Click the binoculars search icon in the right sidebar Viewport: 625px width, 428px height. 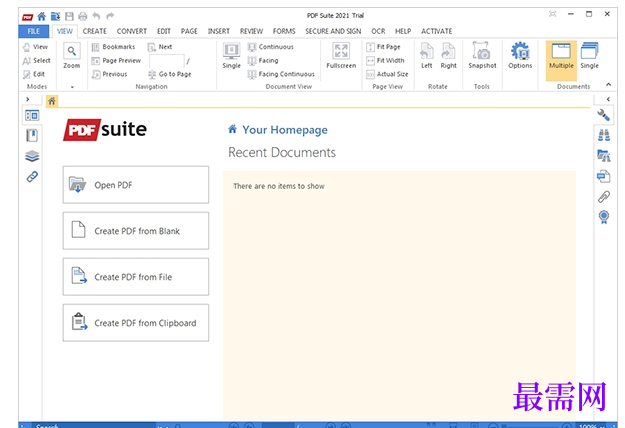(603, 135)
